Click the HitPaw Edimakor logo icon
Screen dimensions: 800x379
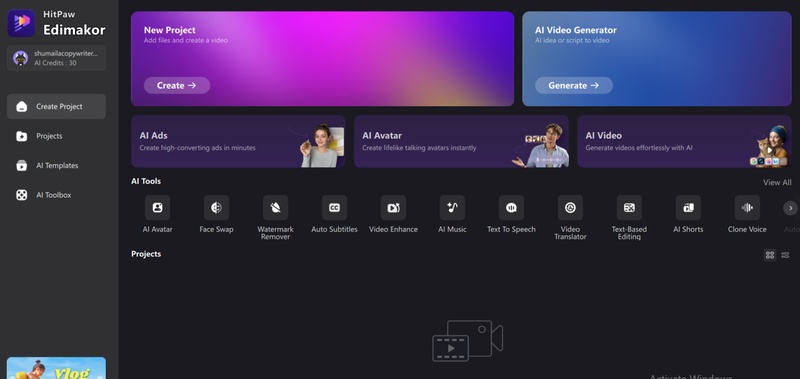(21, 23)
